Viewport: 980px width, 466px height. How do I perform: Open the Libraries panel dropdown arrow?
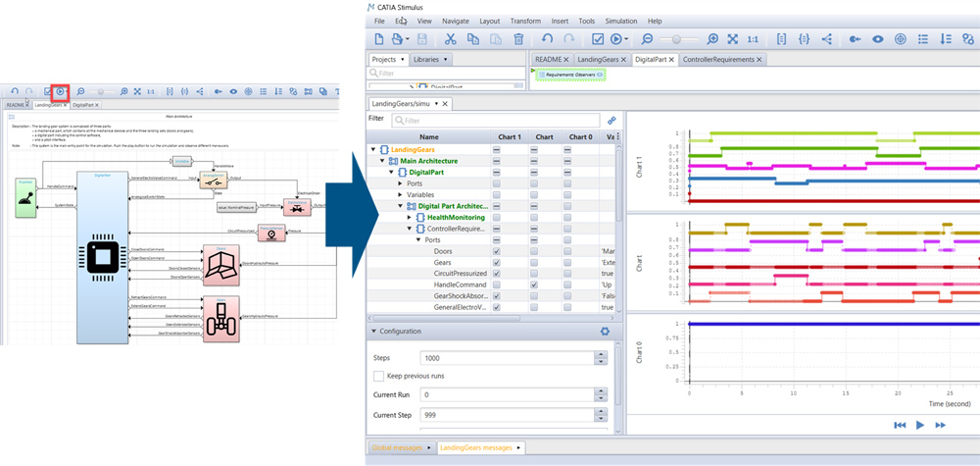coord(444,60)
